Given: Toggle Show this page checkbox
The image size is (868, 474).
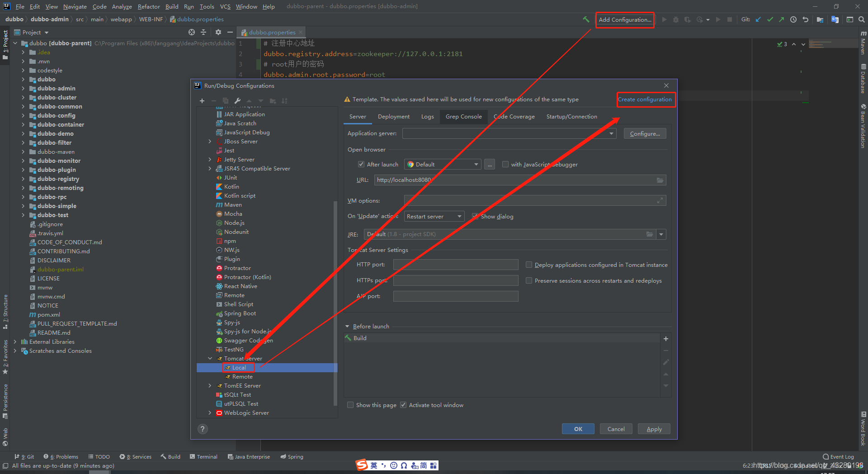Looking at the screenshot, I should [350, 405].
